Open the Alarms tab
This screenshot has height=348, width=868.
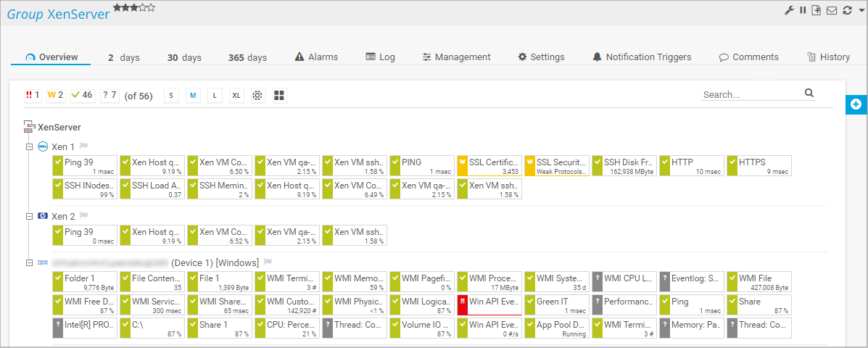click(316, 57)
